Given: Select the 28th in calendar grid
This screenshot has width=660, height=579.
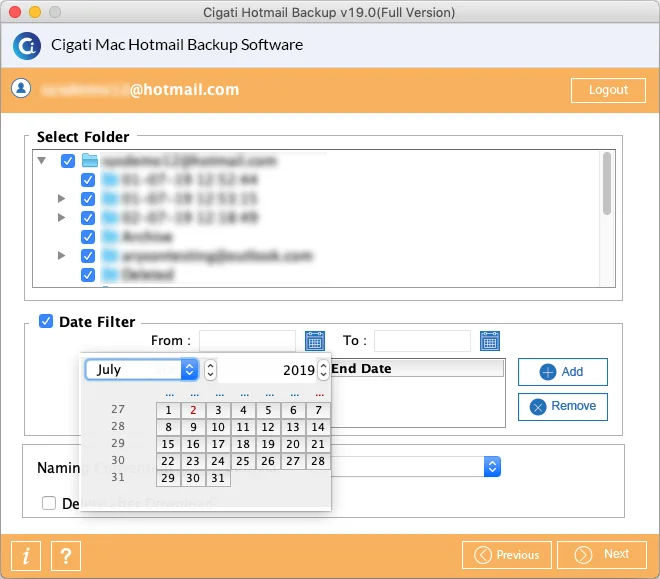Looking at the screenshot, I should 318,461.
